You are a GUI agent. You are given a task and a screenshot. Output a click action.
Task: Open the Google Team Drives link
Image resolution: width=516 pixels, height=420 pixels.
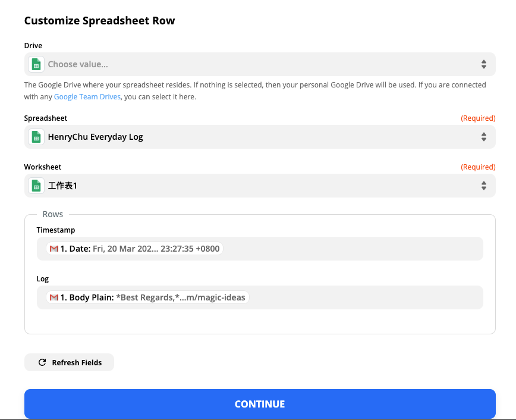tap(87, 97)
